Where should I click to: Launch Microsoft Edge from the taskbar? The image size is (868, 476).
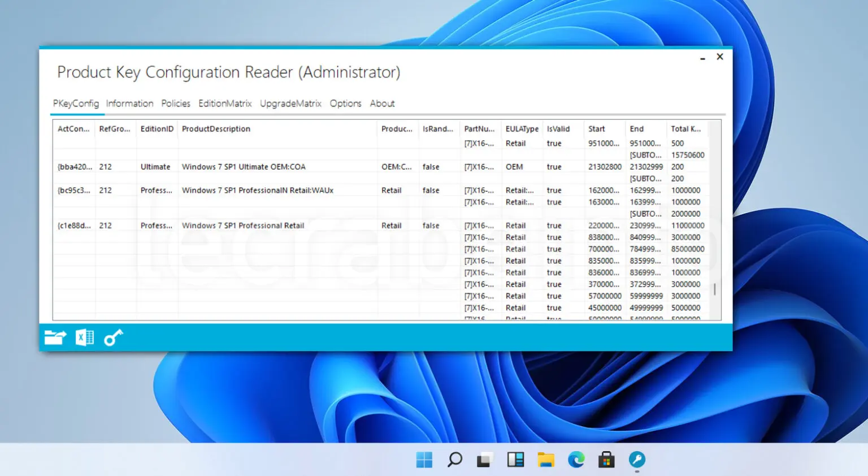[x=576, y=460]
